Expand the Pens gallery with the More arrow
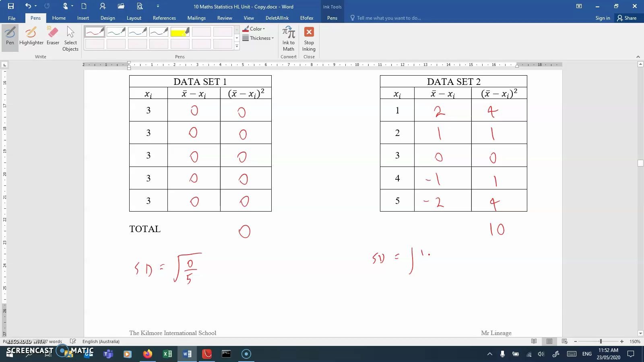The width and height of the screenshot is (644, 362). 237,46
